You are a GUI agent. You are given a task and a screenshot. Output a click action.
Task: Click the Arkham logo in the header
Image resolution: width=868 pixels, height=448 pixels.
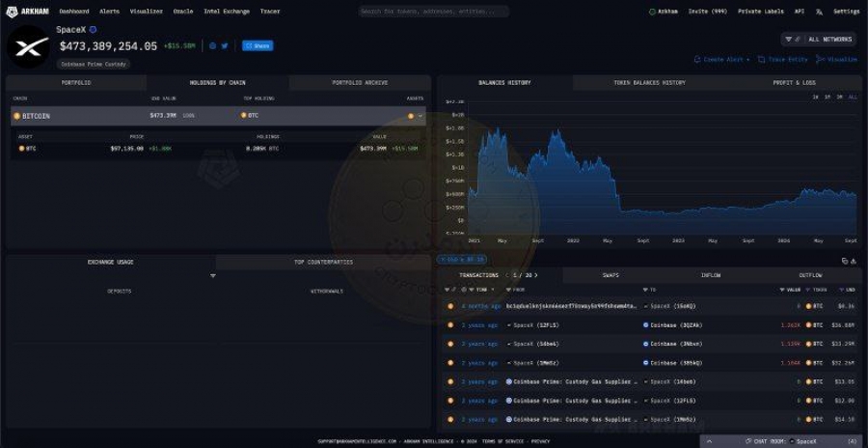click(x=28, y=11)
